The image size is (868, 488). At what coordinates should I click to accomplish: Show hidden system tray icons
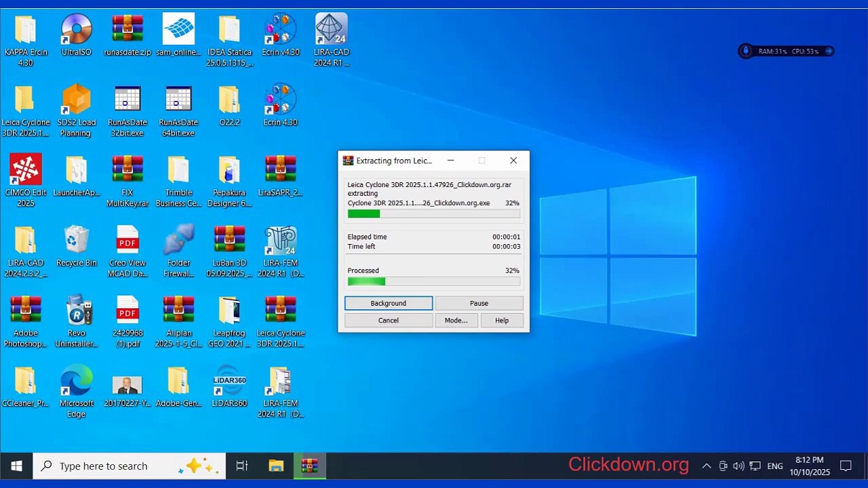coord(707,466)
